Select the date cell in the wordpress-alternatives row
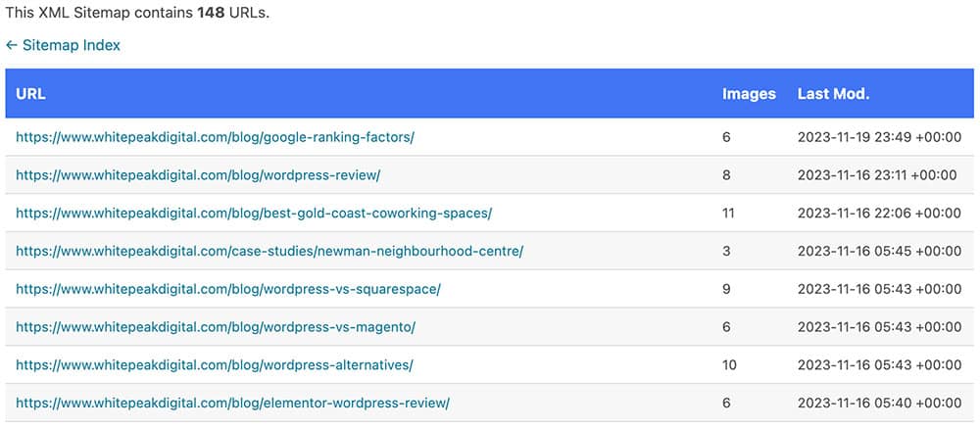This screenshot has height=429, width=980. (879, 365)
